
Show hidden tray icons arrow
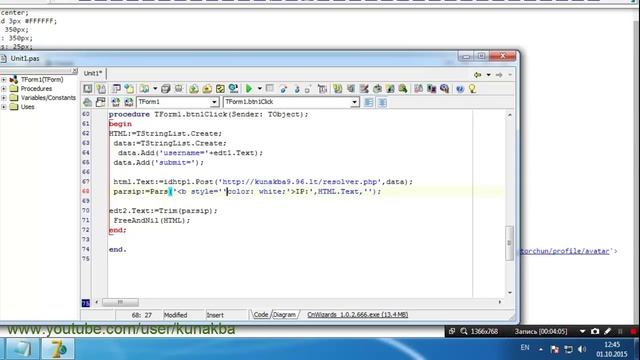(x=540, y=349)
